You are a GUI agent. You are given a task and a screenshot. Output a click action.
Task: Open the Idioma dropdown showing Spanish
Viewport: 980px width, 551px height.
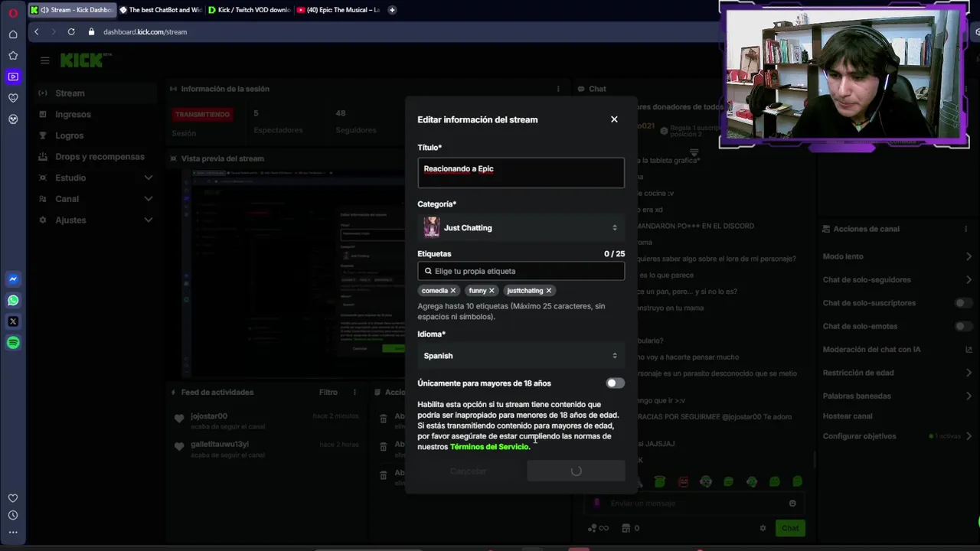tap(521, 356)
